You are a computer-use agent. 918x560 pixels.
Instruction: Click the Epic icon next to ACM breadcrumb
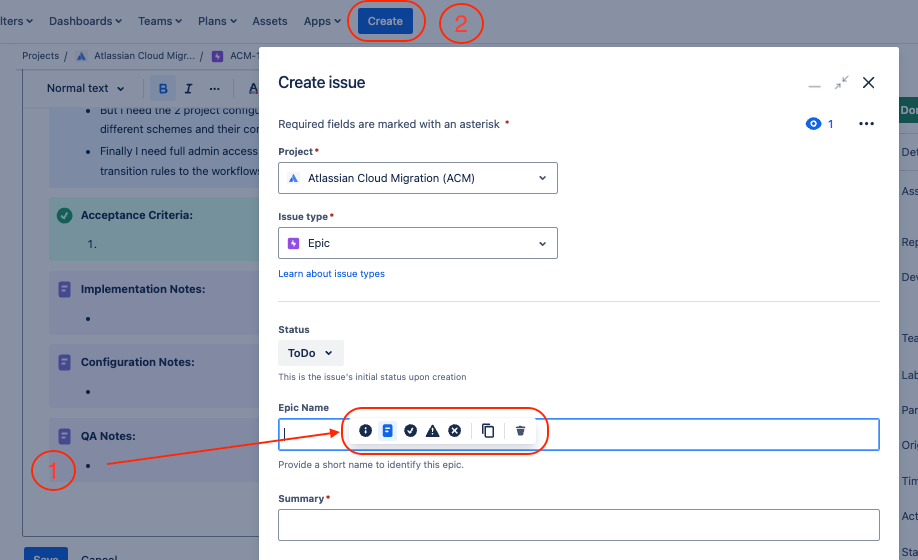point(217,56)
